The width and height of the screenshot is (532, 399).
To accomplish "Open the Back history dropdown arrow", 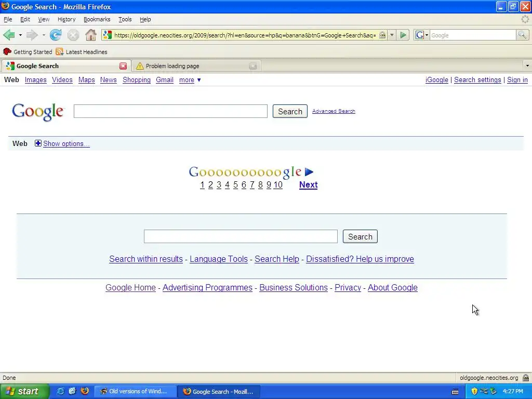I will tap(20, 35).
